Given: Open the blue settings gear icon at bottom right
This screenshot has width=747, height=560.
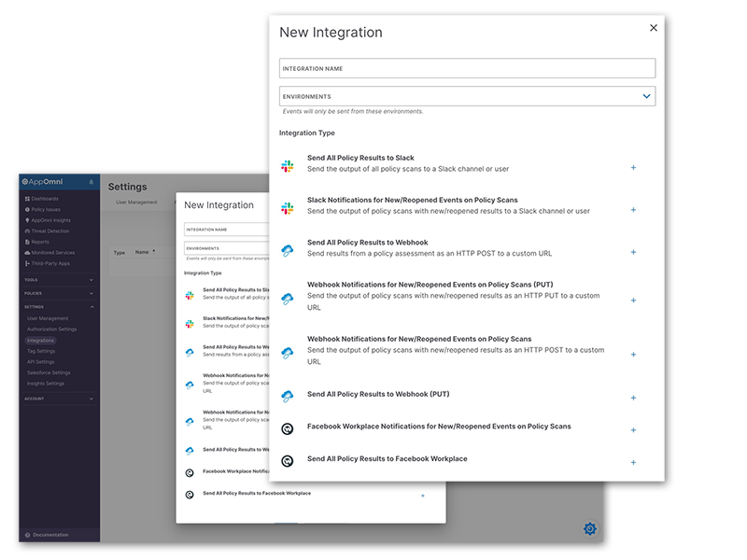Looking at the screenshot, I should click(590, 529).
